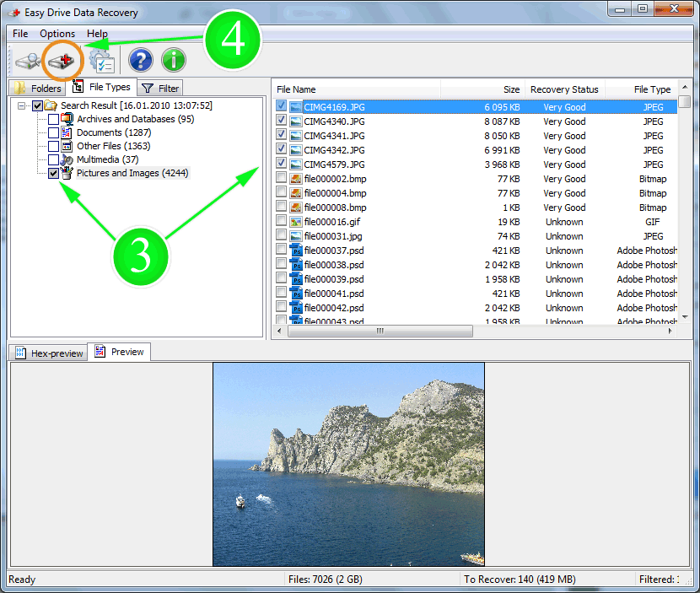
Task: Click the Multimedia category icon
Action: click(67, 159)
